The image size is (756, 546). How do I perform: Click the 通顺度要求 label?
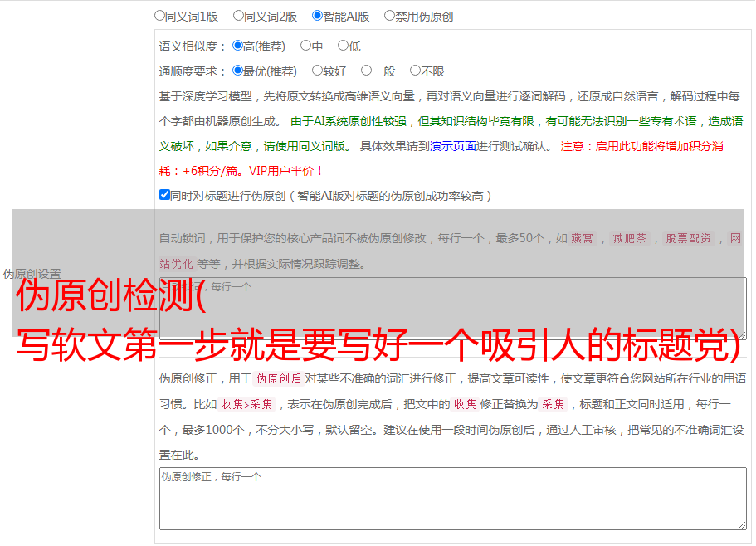[192, 71]
